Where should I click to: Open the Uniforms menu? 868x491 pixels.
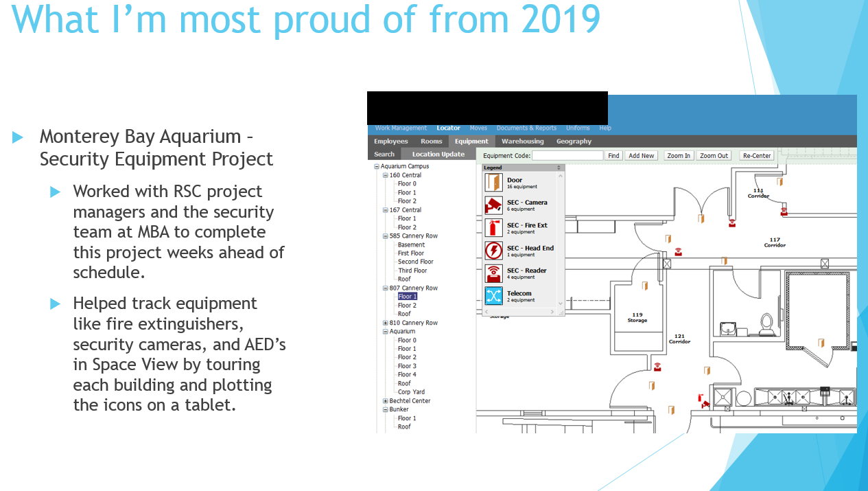click(578, 128)
